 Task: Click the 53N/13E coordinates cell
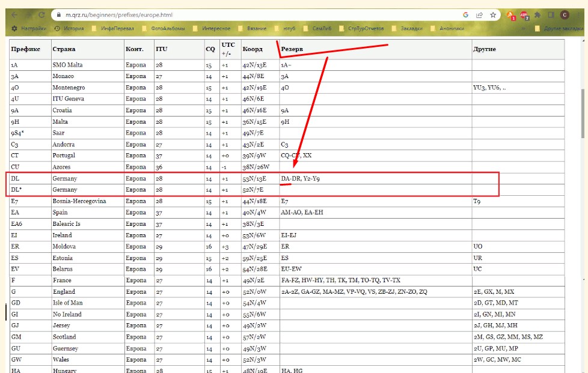pyautogui.click(x=260, y=178)
